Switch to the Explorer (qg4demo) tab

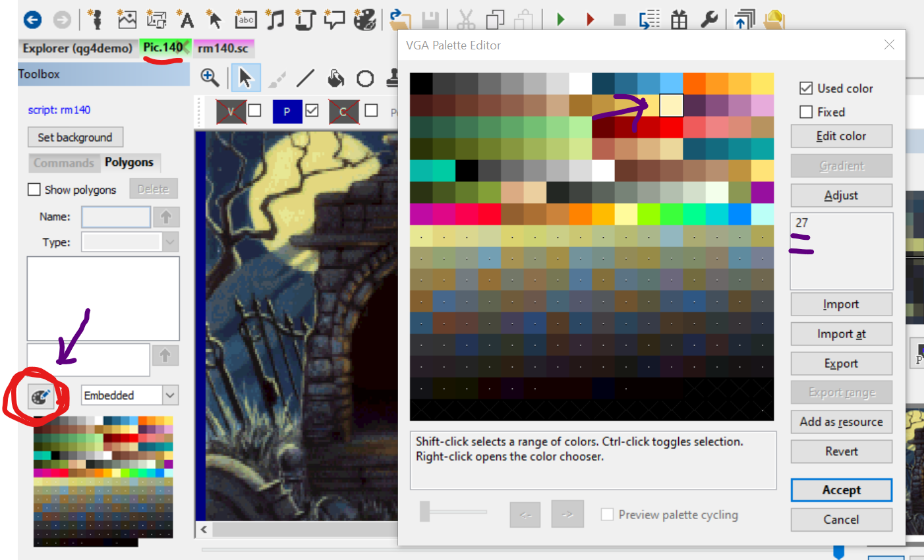[77, 48]
